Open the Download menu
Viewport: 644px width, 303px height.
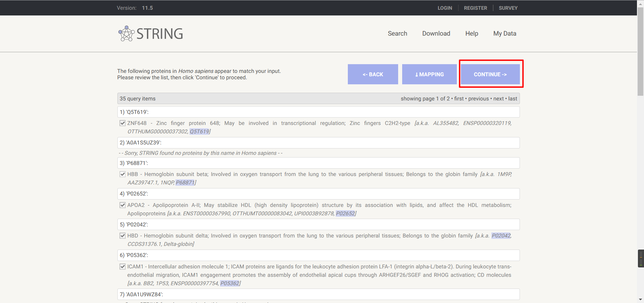tap(436, 34)
